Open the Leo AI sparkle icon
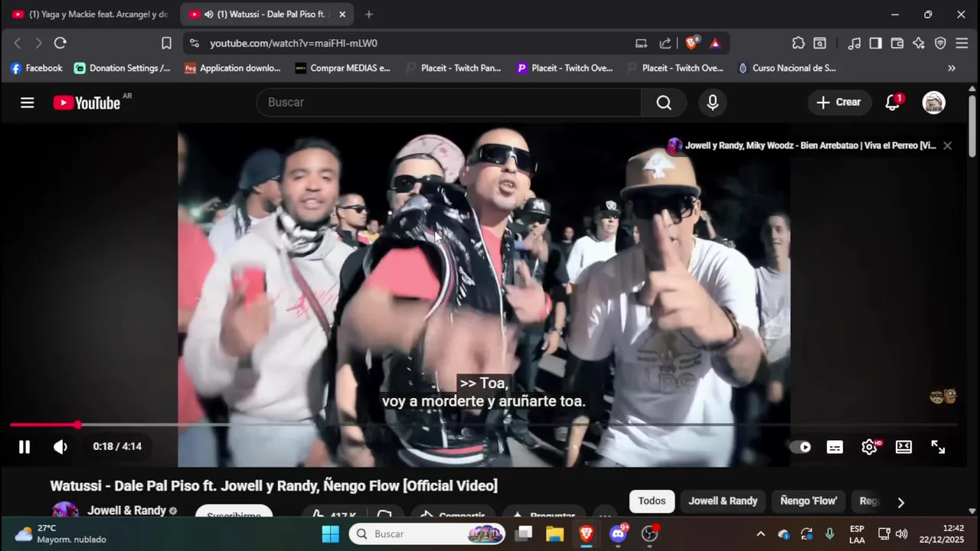The image size is (980, 551). coord(919,44)
